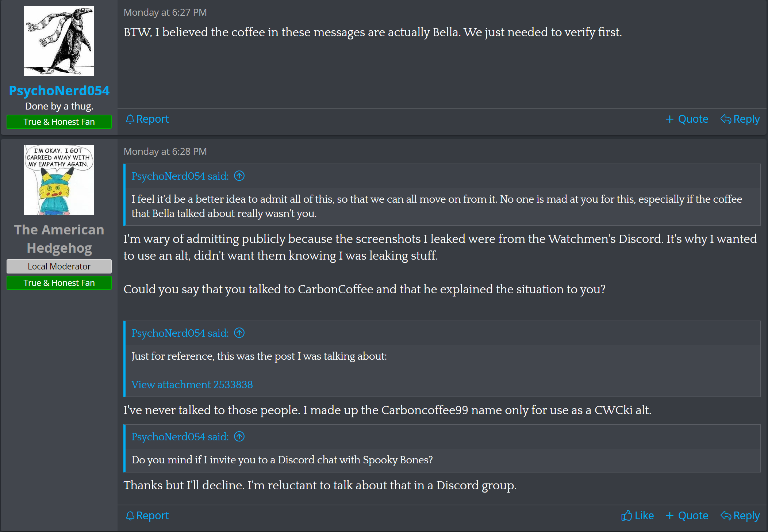The image size is (768, 532).
Task: Click the Monday at 6:28 PM timestamp
Action: pyautogui.click(x=165, y=152)
